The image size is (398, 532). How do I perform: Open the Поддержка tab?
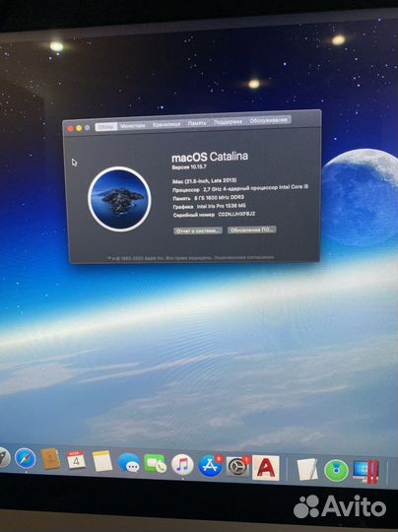(x=228, y=122)
